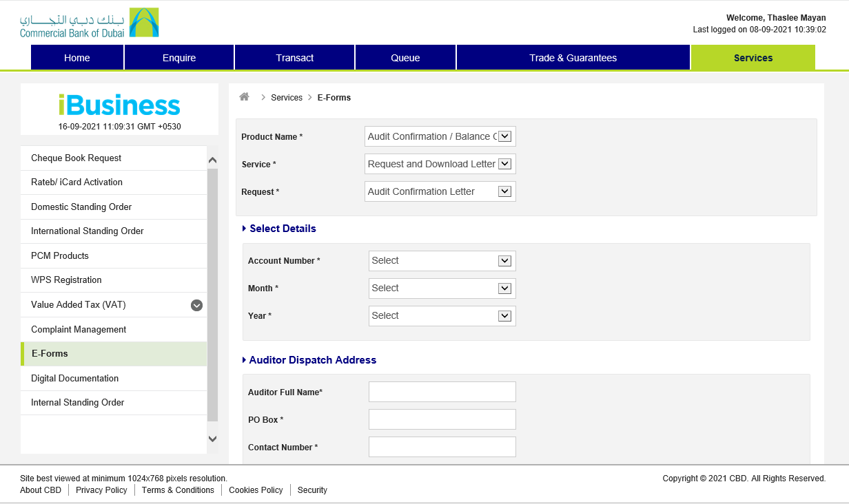The width and height of the screenshot is (849, 504).
Task: Open the Security footer link
Action: click(x=312, y=490)
